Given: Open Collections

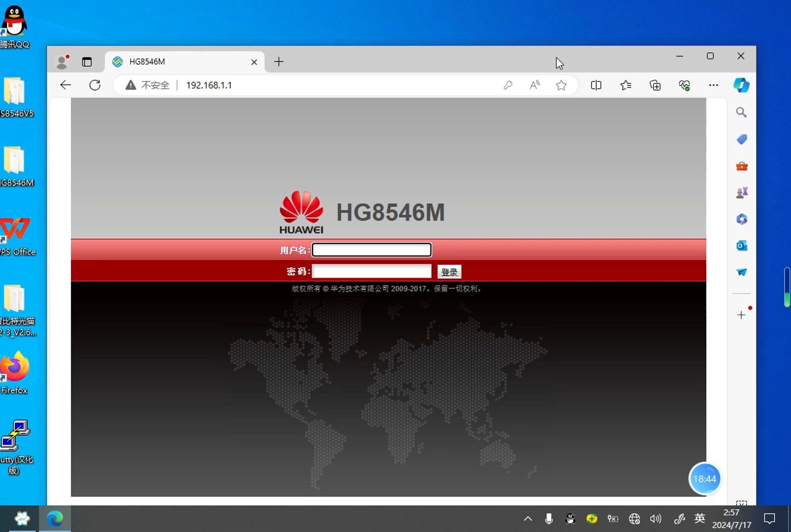Looking at the screenshot, I should [655, 85].
